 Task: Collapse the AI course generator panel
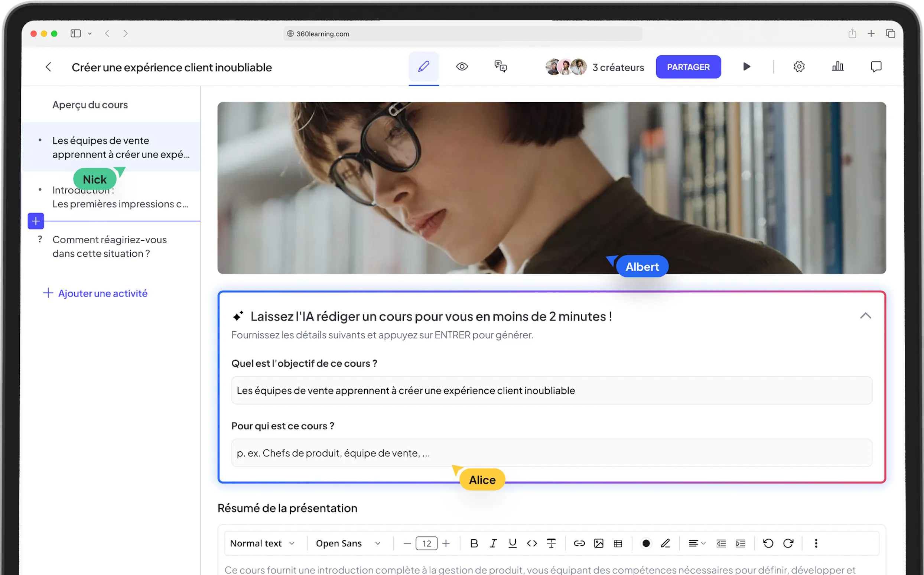(x=865, y=316)
